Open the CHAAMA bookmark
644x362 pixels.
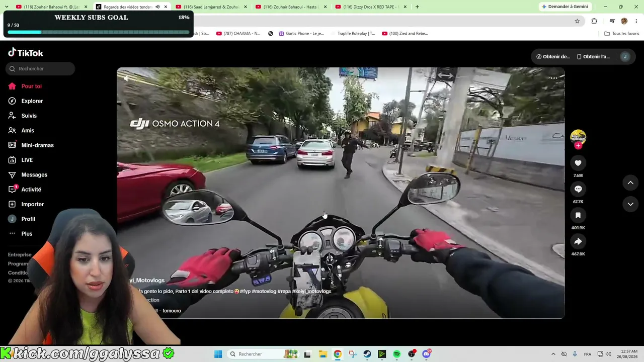[238, 34]
